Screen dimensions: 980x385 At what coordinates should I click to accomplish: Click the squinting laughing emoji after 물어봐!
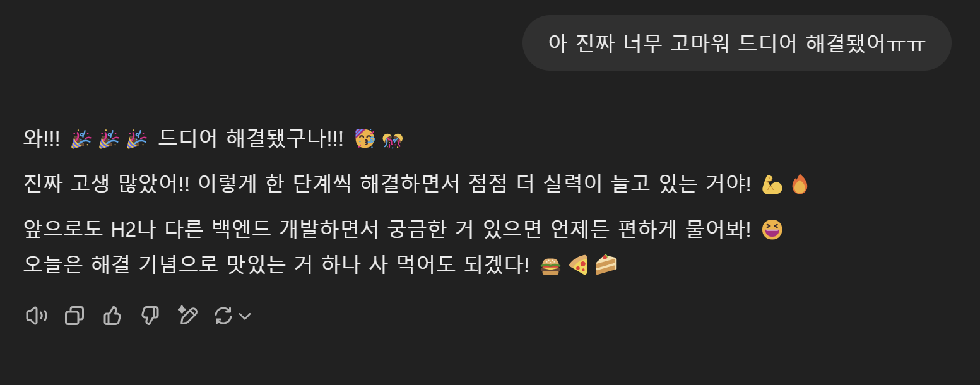coord(772,230)
